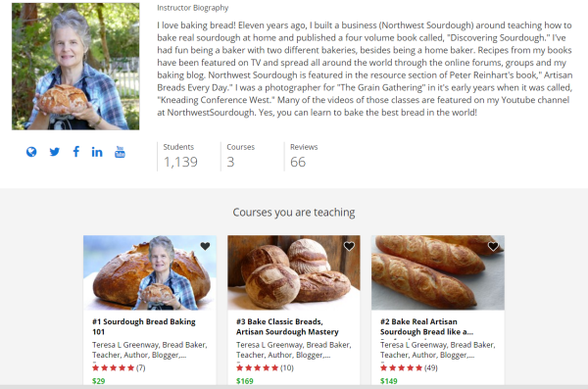Screen dimensions: 588x389
Task: Click the instructor profile photo
Action: coord(75,67)
